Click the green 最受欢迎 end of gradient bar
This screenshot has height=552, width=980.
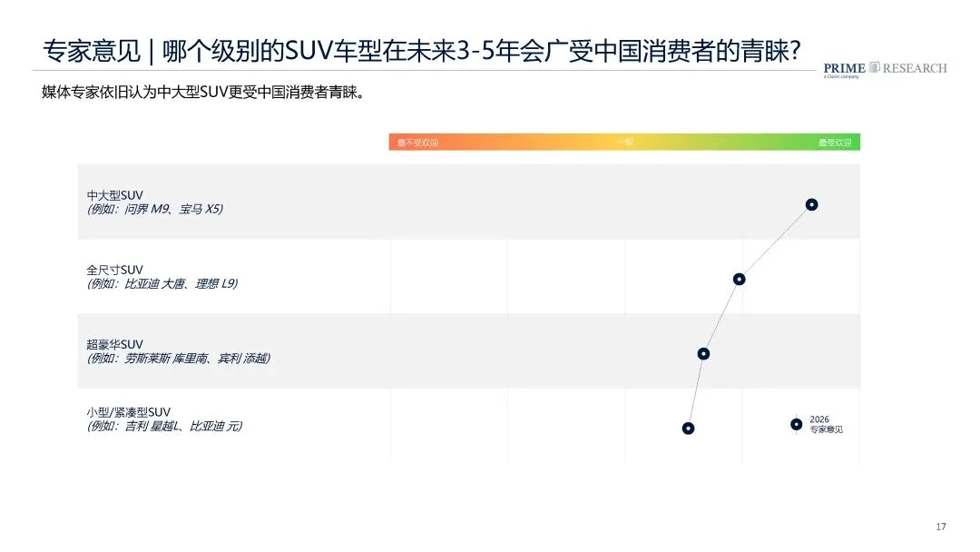coord(835,143)
